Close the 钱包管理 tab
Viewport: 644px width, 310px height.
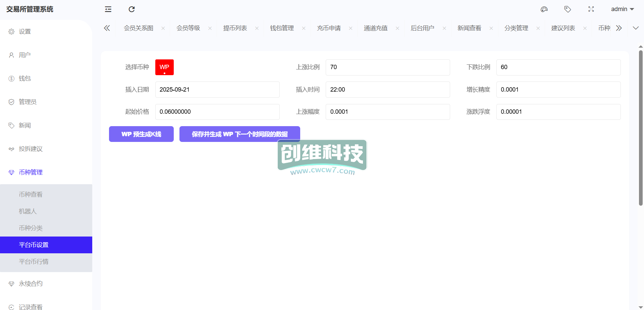coord(304,28)
